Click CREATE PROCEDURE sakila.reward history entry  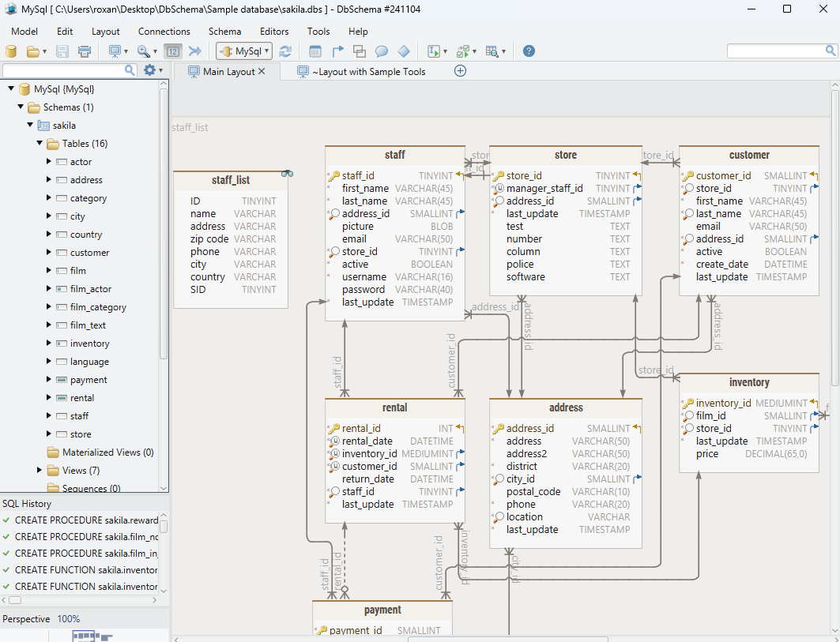pos(86,520)
